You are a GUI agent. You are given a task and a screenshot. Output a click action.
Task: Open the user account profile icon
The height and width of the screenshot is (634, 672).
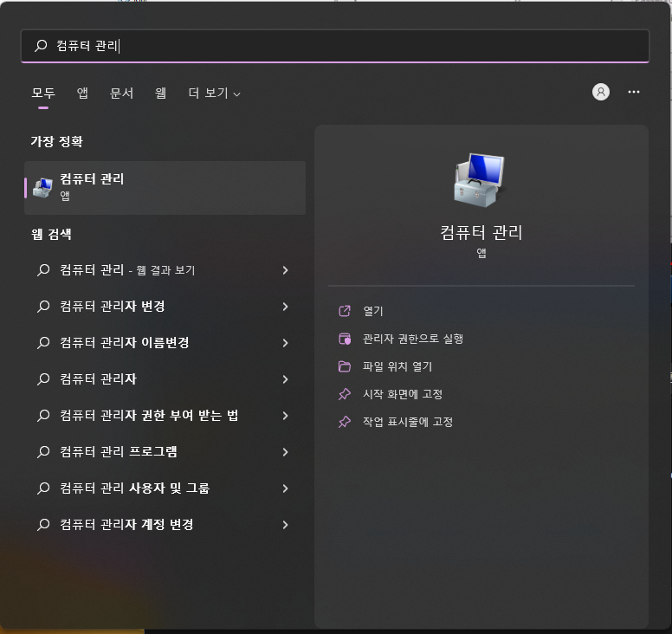[x=601, y=92]
